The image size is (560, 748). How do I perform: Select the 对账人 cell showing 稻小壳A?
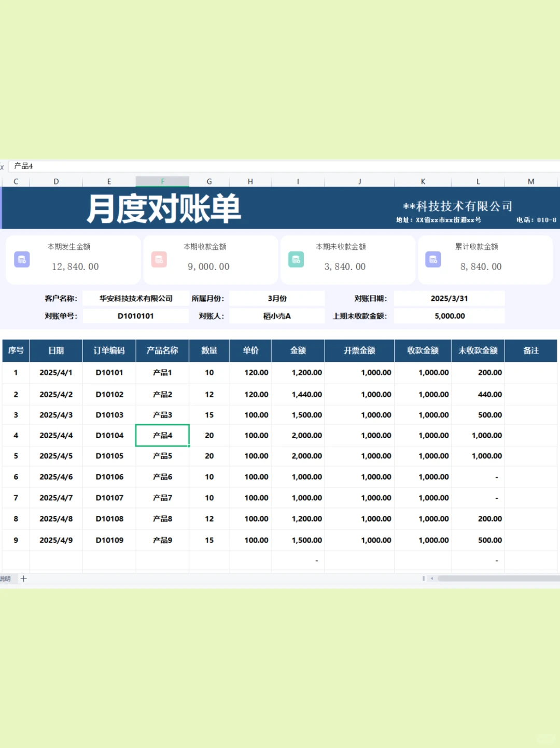(276, 316)
